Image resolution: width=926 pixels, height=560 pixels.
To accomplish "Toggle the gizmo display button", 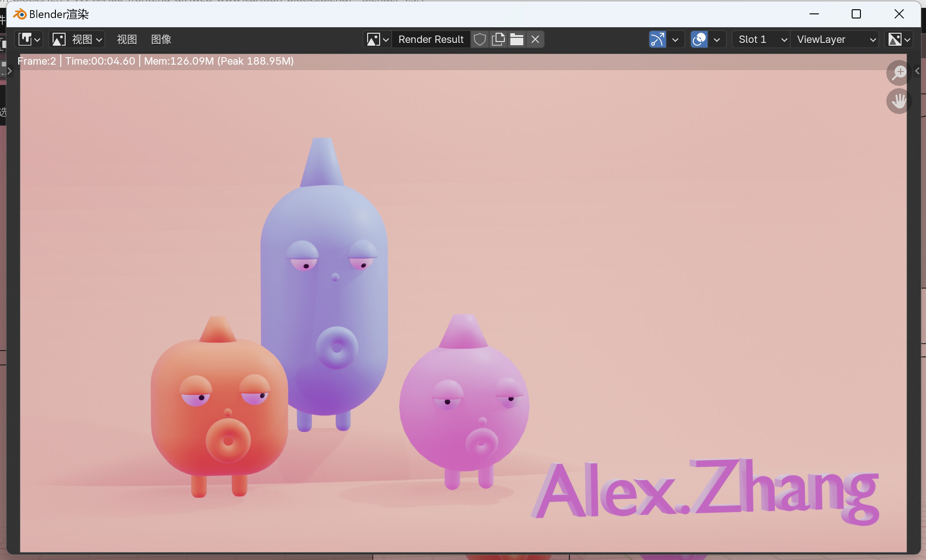I will (658, 40).
